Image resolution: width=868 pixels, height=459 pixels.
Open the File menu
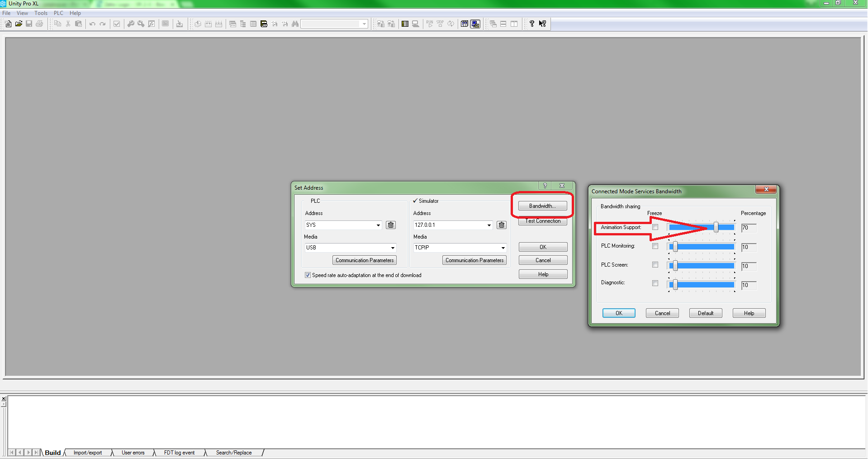coord(6,13)
